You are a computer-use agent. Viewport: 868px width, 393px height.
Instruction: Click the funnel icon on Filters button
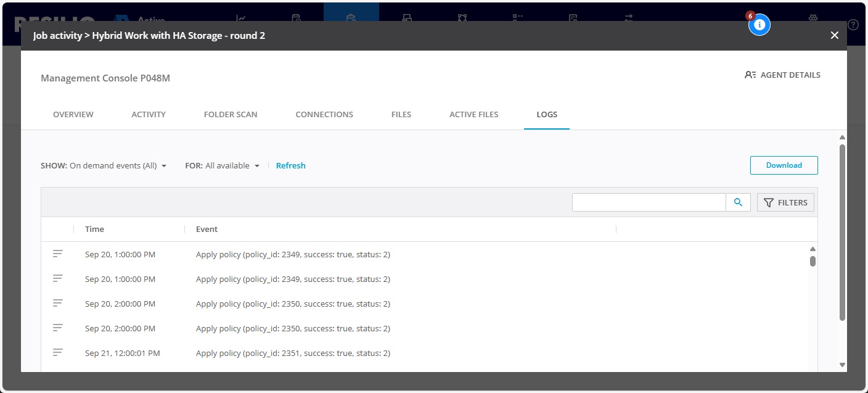pyautogui.click(x=768, y=203)
